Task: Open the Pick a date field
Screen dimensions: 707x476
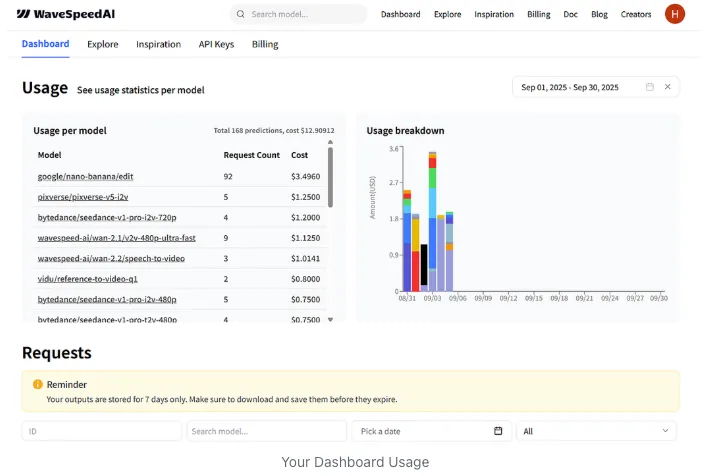Action: coord(432,431)
